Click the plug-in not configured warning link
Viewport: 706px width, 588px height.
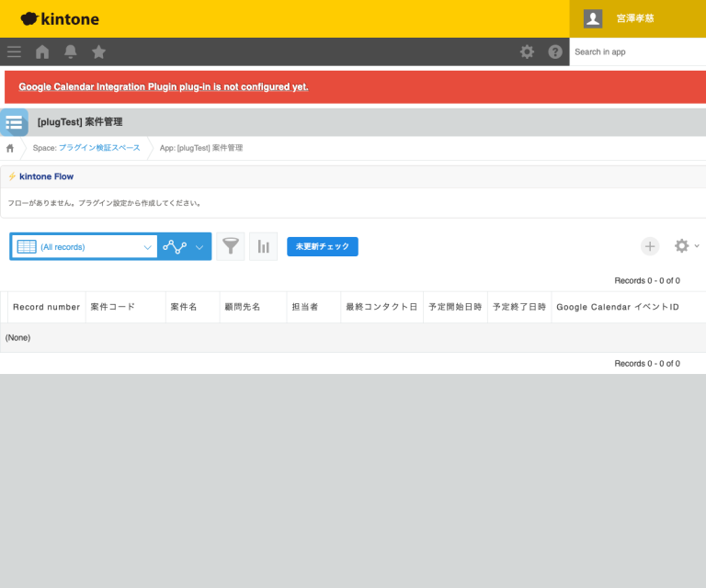(x=163, y=87)
